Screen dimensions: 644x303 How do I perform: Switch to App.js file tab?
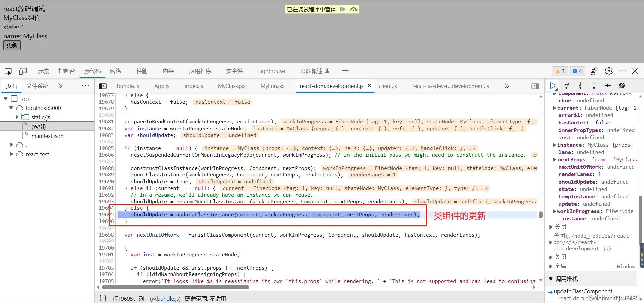click(162, 86)
